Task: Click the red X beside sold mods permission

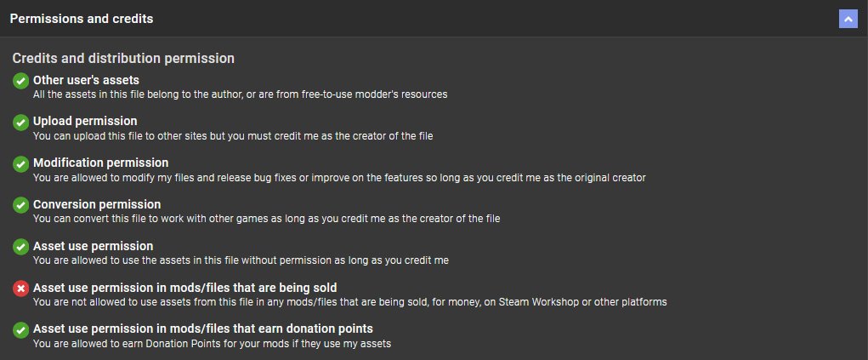Action: (x=20, y=289)
